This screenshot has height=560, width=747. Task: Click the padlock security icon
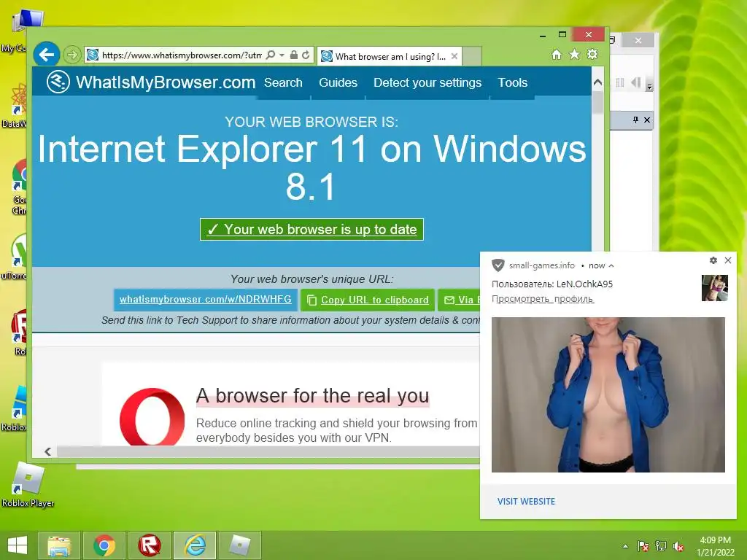(x=294, y=55)
